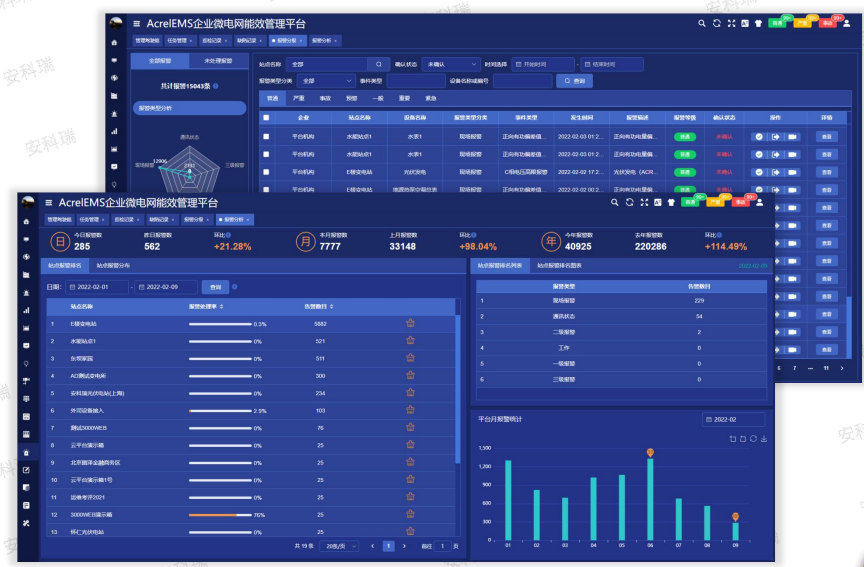Switch to the 站点报警排名图表 tab
The image size is (864, 567).
coord(559,266)
